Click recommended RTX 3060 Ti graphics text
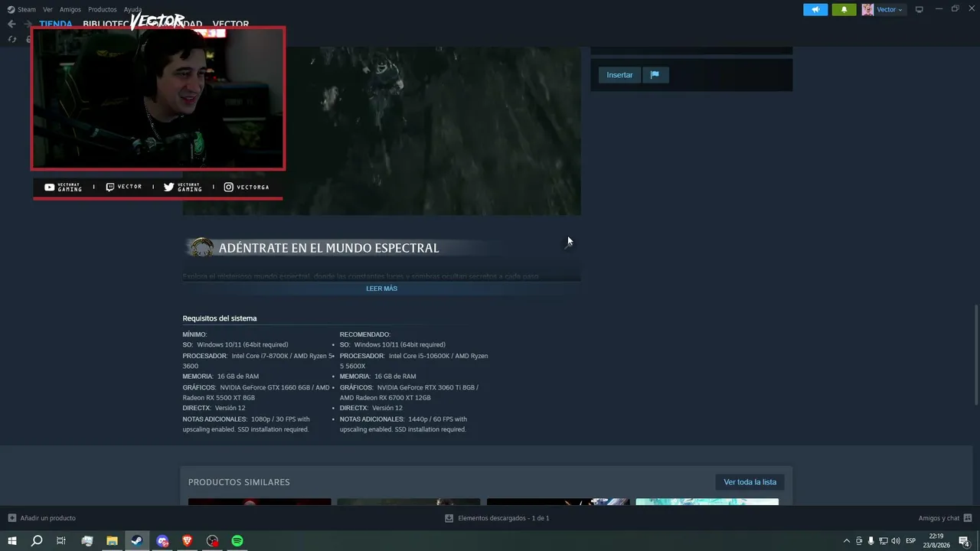The width and height of the screenshot is (980, 551). coord(409,393)
